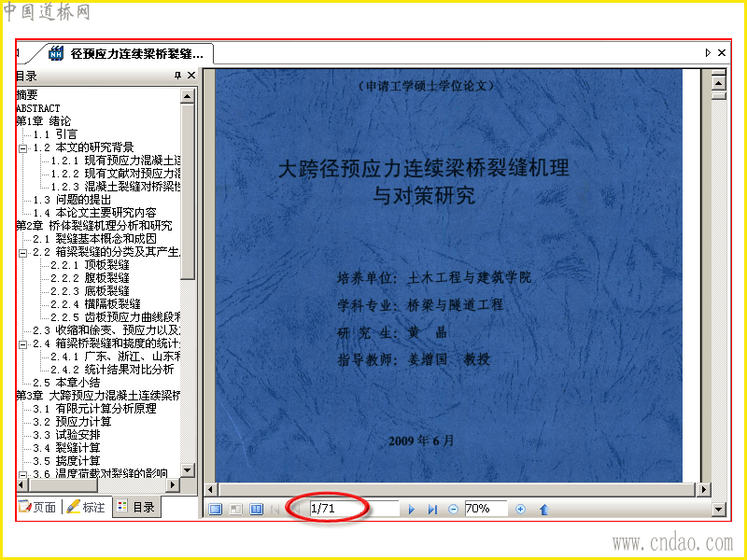Click contents panel scroll down arrow
This screenshot has width=747, height=560.
click(x=188, y=470)
